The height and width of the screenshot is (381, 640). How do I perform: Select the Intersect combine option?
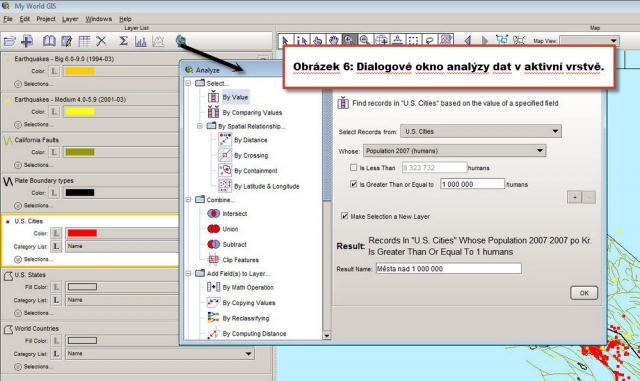[x=213, y=213]
